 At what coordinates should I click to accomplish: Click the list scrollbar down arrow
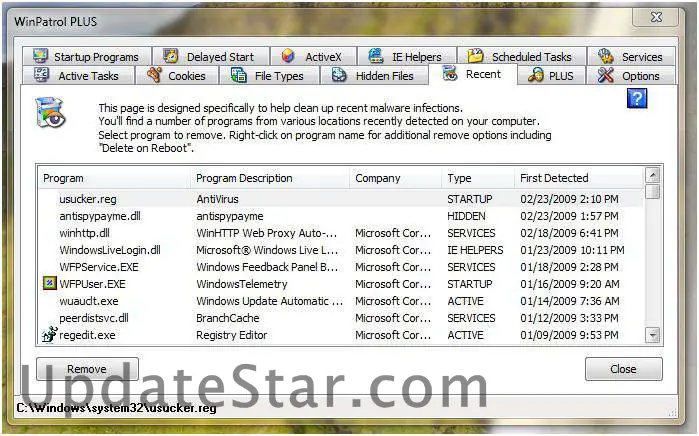[x=653, y=335]
